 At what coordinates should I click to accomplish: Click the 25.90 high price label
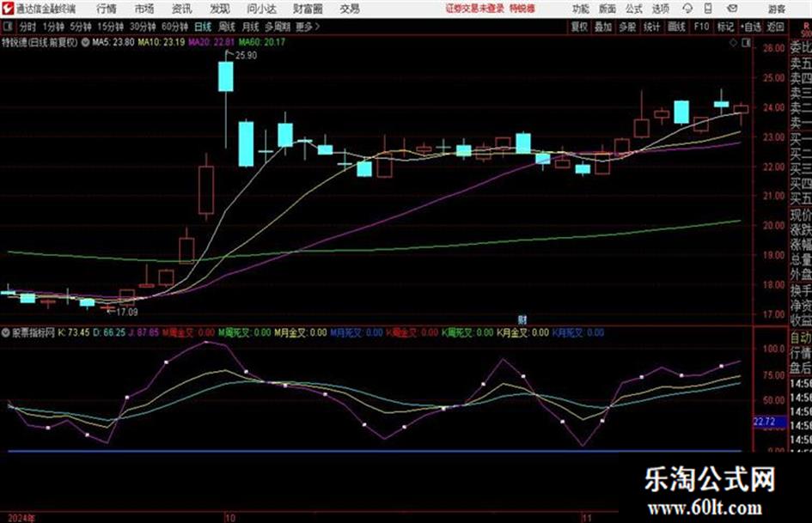246,56
